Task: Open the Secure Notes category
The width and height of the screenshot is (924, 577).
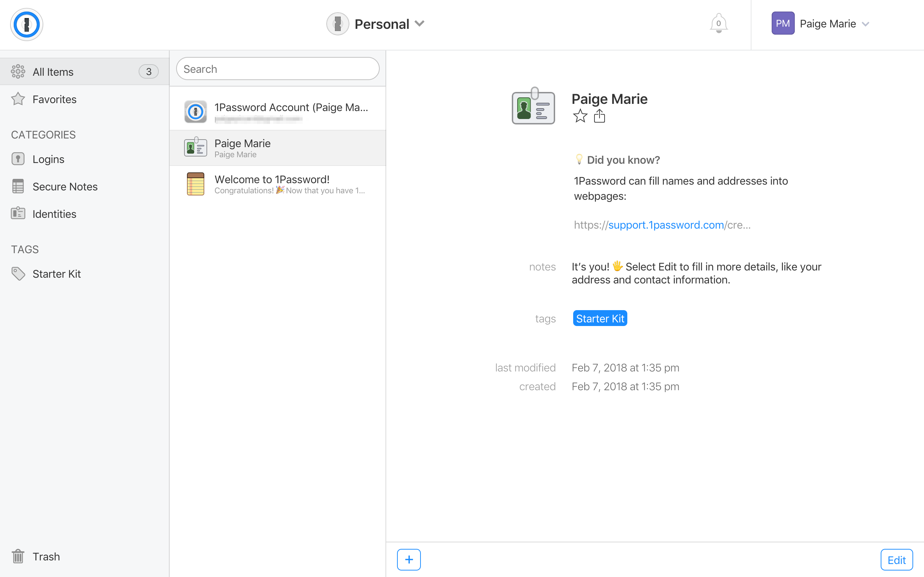Action: pos(65,186)
